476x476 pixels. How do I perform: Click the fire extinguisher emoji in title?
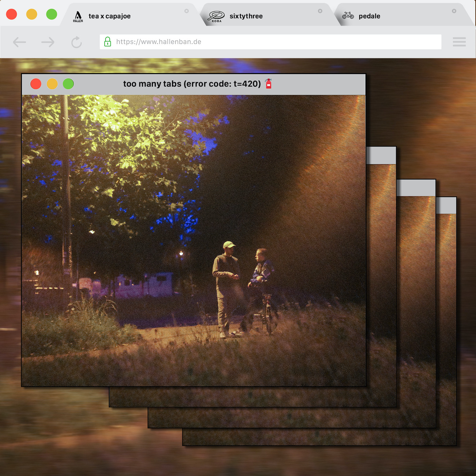[269, 84]
